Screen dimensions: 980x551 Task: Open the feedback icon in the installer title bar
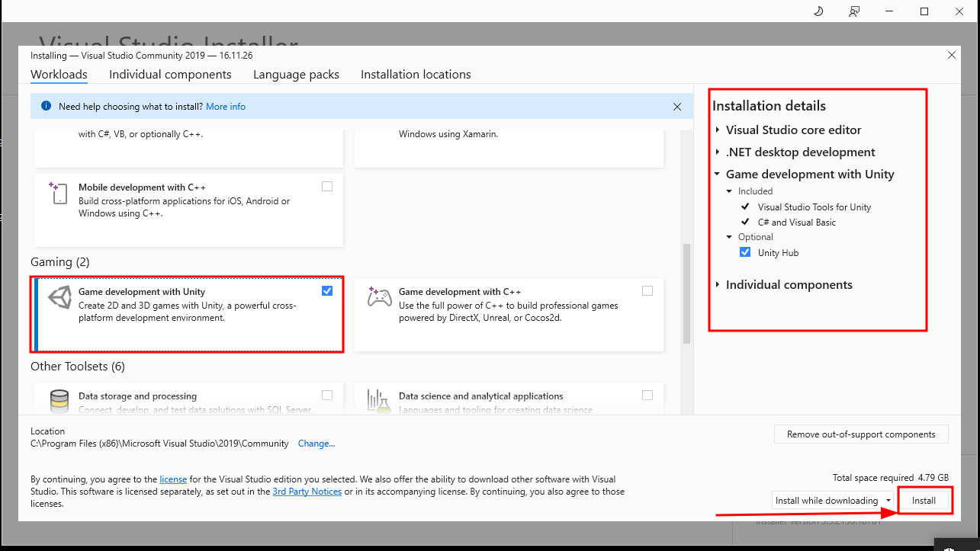pyautogui.click(x=854, y=11)
